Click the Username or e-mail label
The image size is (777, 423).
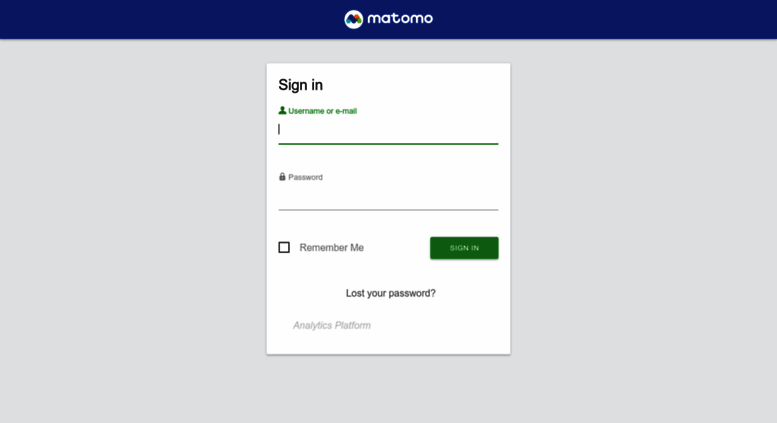coord(323,111)
